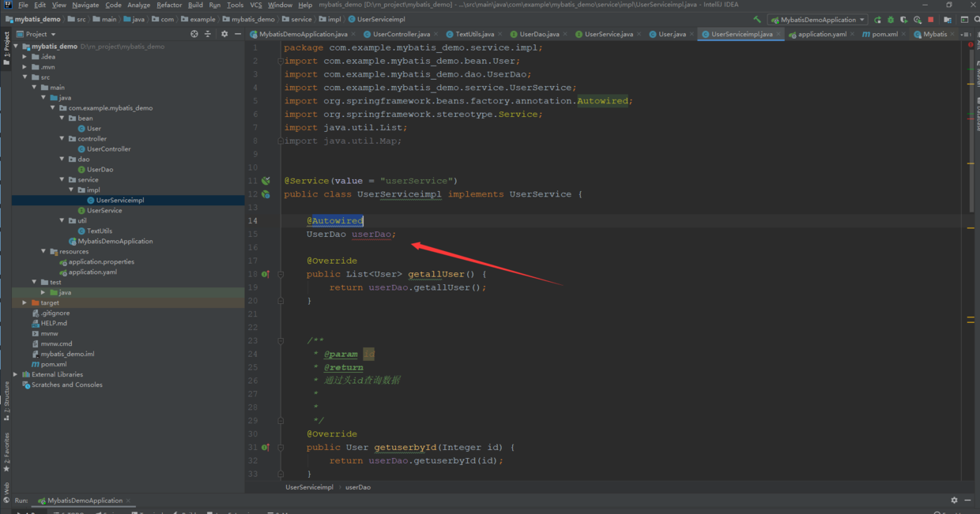Expand the .idea folder
This screenshot has height=514, width=980.
click(x=24, y=57)
